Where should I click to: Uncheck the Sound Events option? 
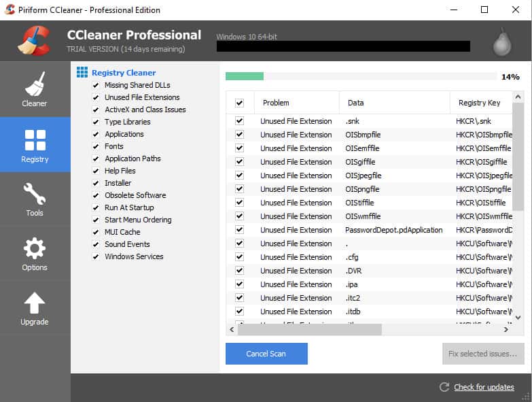click(96, 244)
